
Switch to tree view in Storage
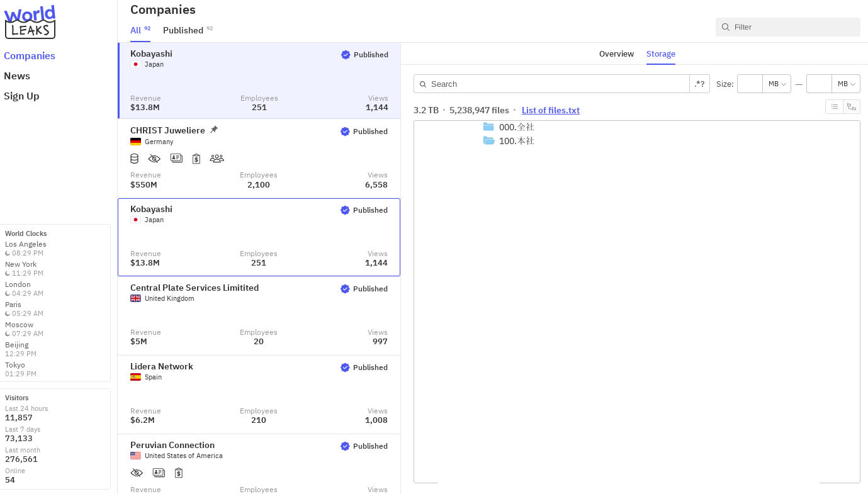(x=852, y=107)
